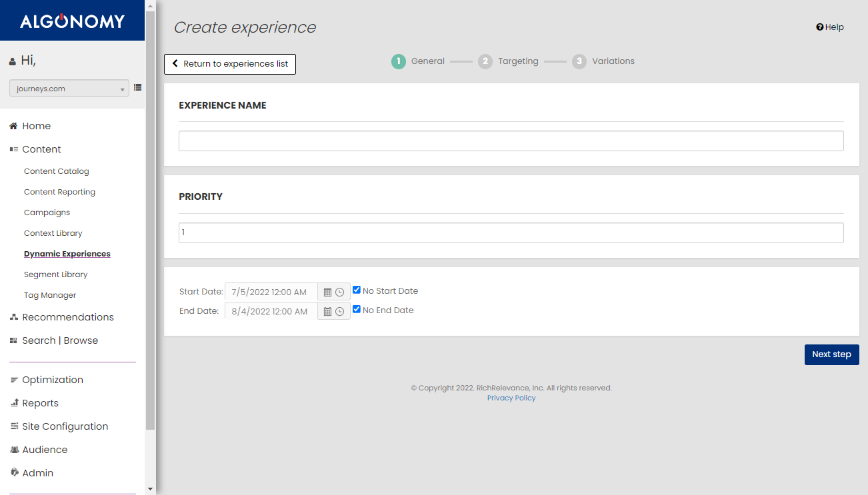Viewport: 868px width, 495px height.
Task: Select Dynamic Experiences
Action: point(67,254)
